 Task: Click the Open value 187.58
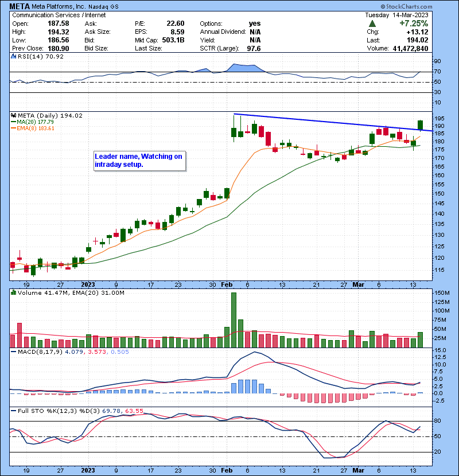(x=59, y=24)
